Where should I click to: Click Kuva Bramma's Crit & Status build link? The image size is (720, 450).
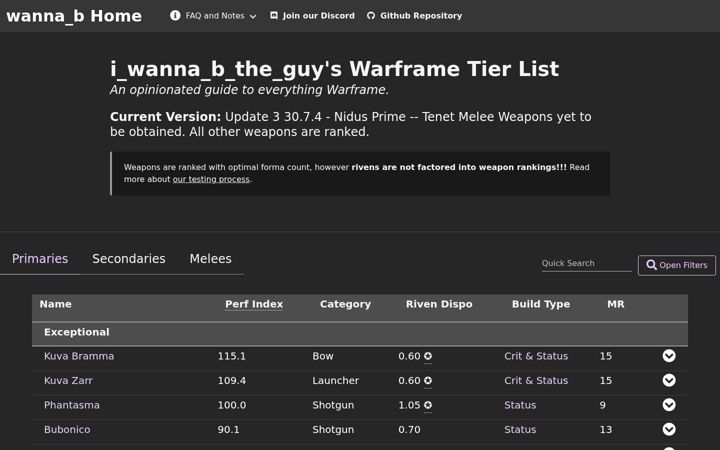[x=536, y=356]
